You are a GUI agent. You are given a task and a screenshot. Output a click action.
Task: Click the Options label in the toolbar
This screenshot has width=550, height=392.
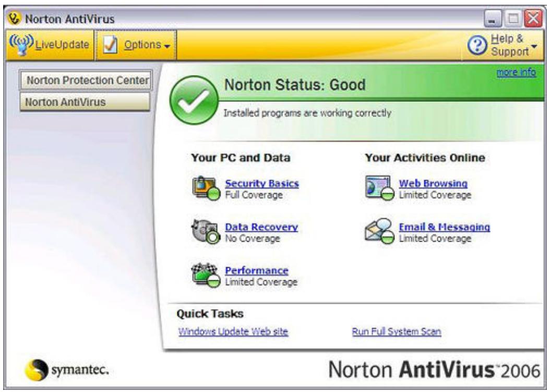click(x=142, y=45)
